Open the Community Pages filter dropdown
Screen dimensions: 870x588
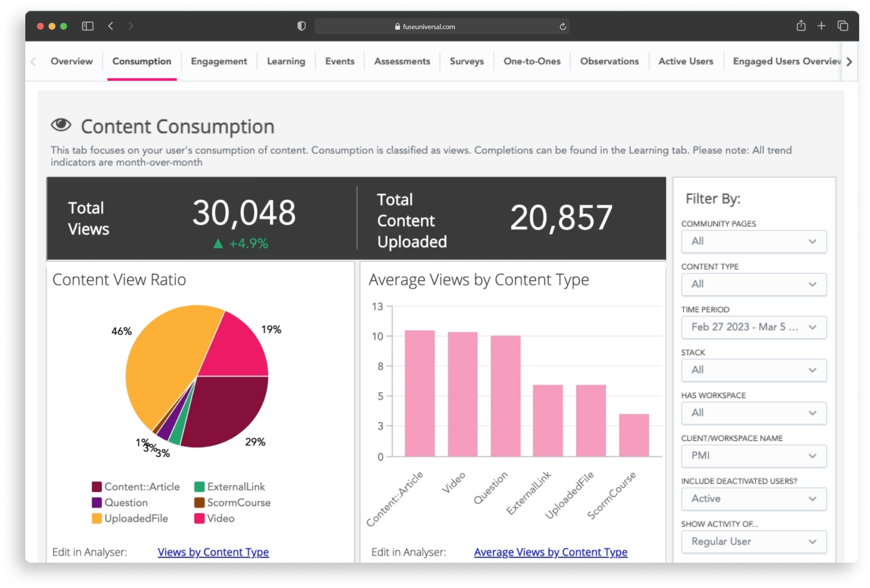[x=754, y=241]
